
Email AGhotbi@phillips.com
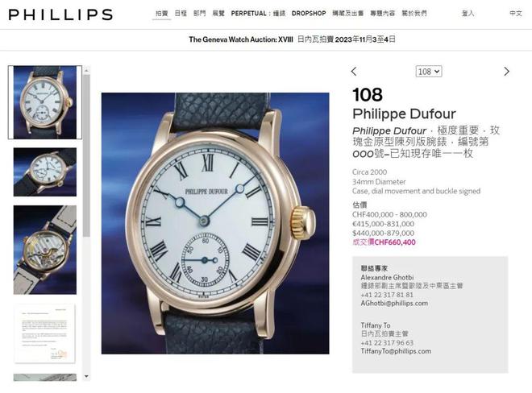point(394,304)
